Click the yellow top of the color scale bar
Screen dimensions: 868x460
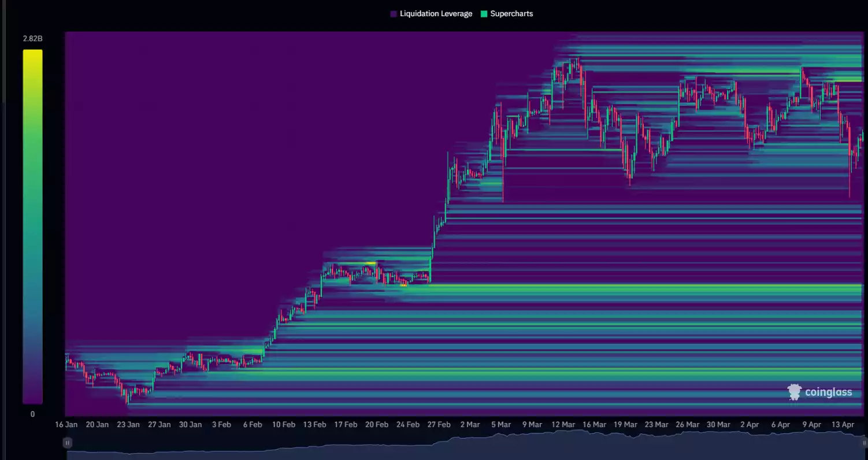click(32, 55)
